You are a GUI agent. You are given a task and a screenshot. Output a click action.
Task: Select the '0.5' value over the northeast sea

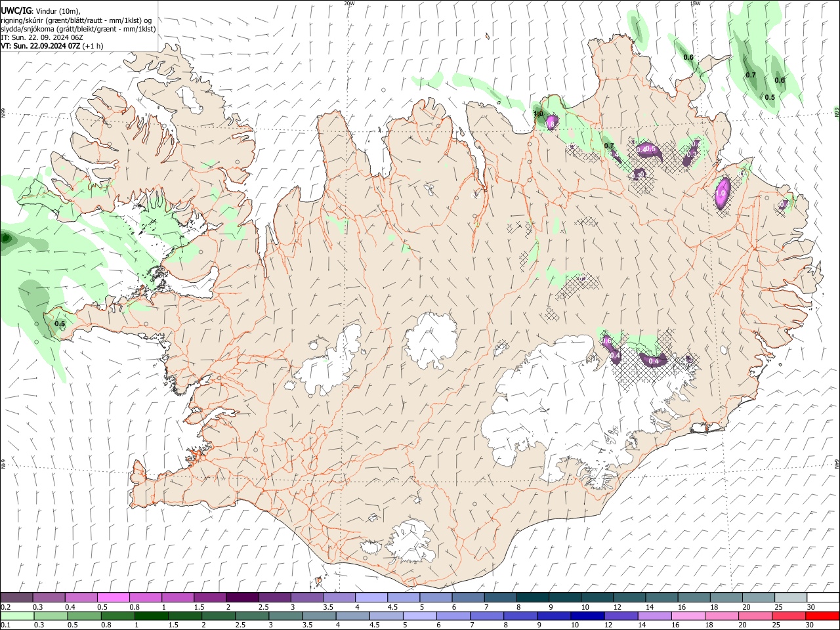[770, 97]
